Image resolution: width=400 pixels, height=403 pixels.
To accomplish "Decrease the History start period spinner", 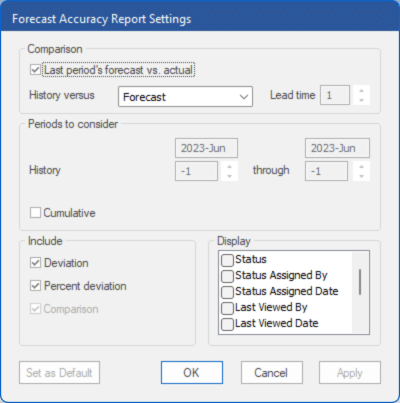I will [x=229, y=176].
